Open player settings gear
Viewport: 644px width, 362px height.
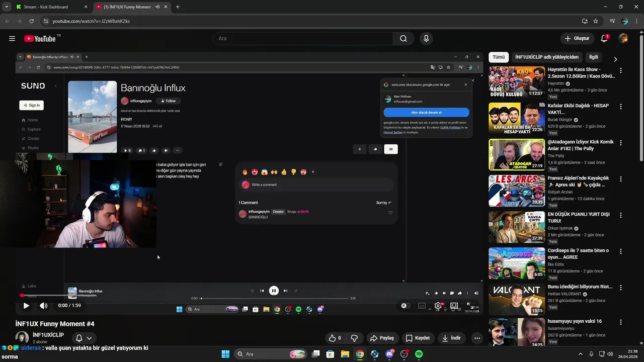(x=438, y=305)
